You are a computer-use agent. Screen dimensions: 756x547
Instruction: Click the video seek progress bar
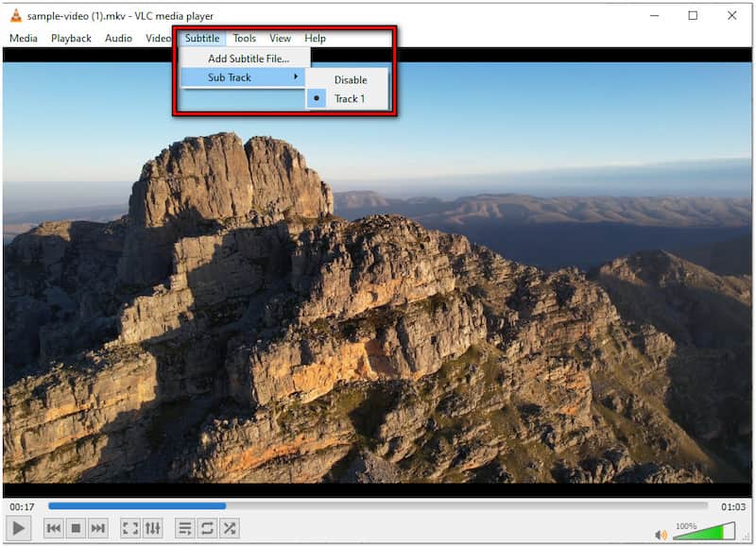[378, 505]
